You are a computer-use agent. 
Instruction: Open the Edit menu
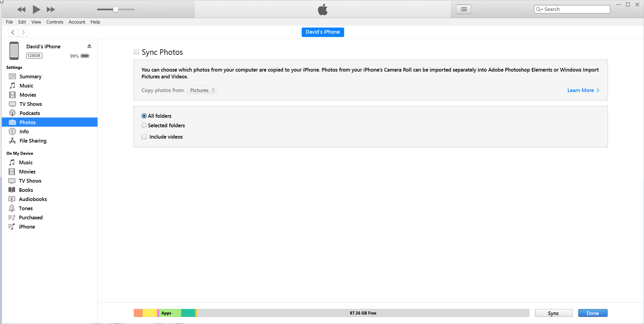point(22,22)
